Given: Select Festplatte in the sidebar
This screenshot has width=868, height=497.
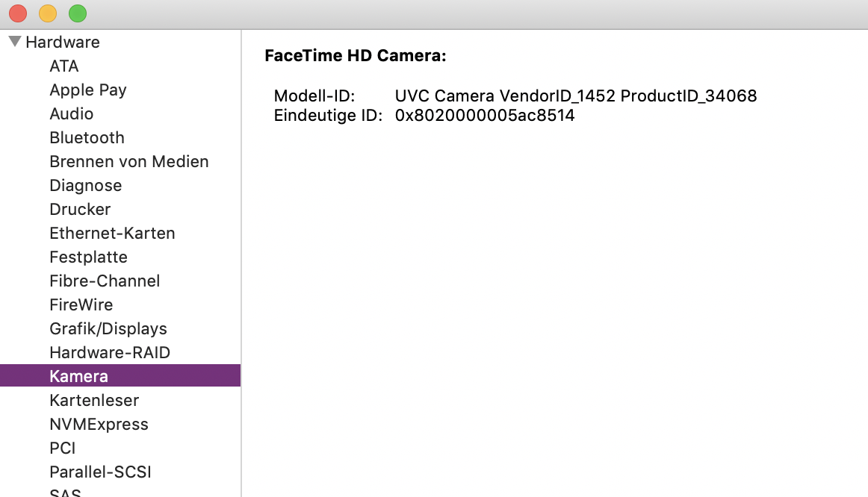Looking at the screenshot, I should pyautogui.click(x=88, y=257).
